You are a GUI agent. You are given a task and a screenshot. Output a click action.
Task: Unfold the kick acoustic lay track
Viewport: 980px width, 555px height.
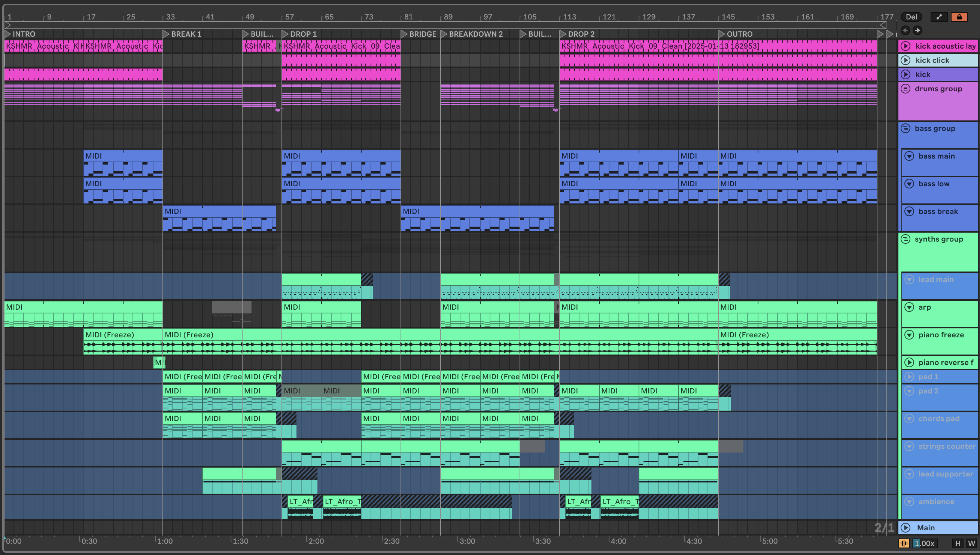906,46
